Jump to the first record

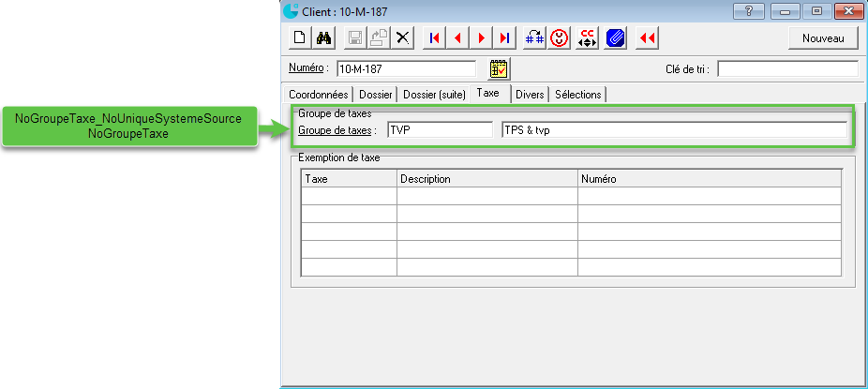[434, 38]
